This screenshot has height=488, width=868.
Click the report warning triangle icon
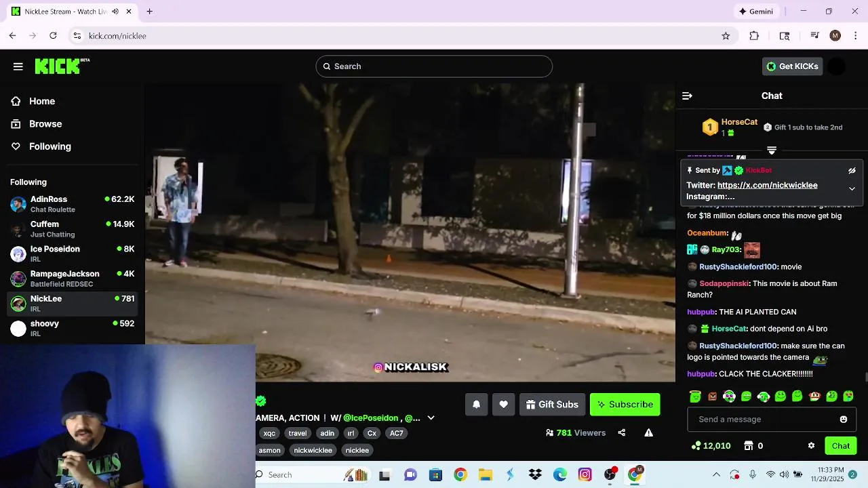pos(648,433)
